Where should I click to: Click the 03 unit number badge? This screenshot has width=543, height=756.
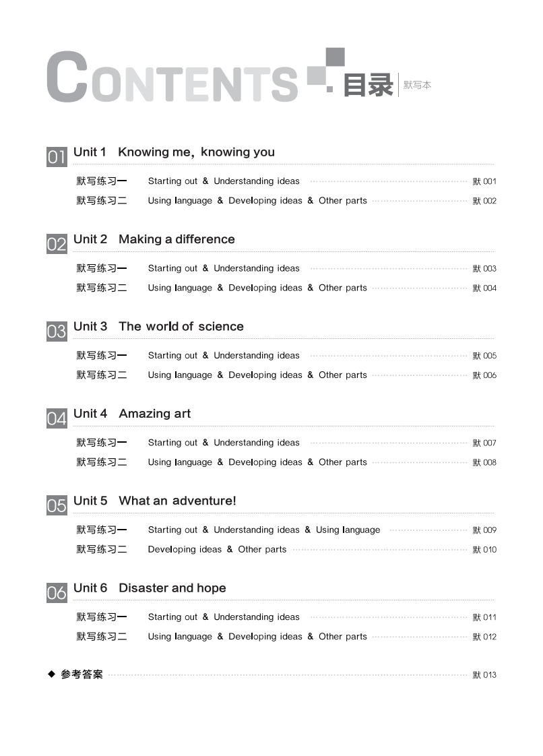(x=57, y=331)
